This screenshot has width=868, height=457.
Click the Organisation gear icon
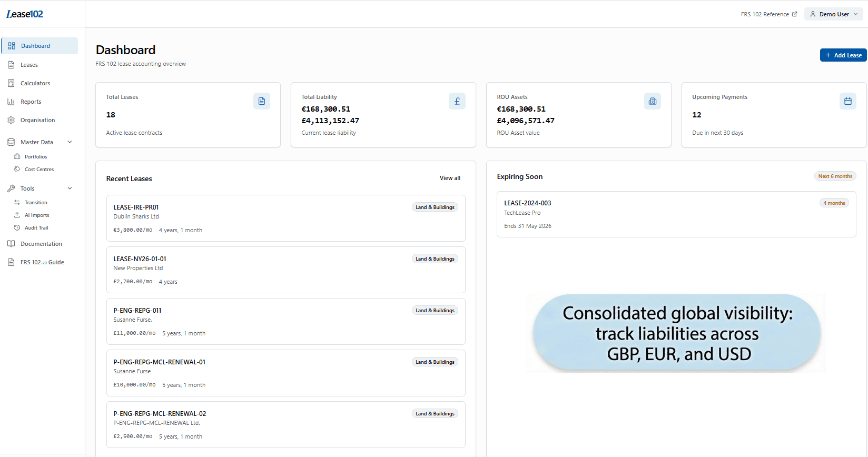11,120
